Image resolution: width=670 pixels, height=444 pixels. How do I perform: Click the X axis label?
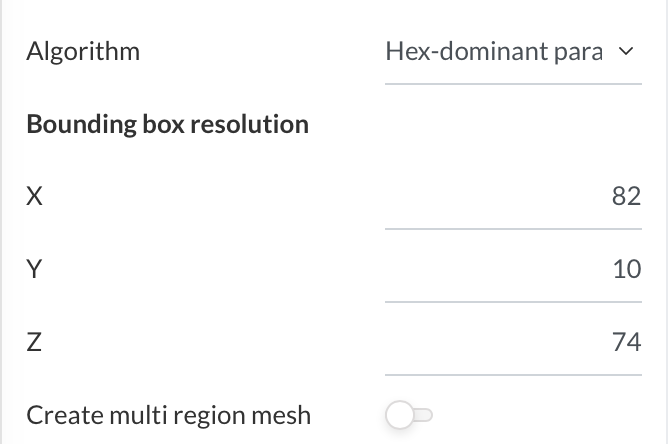click(x=34, y=197)
